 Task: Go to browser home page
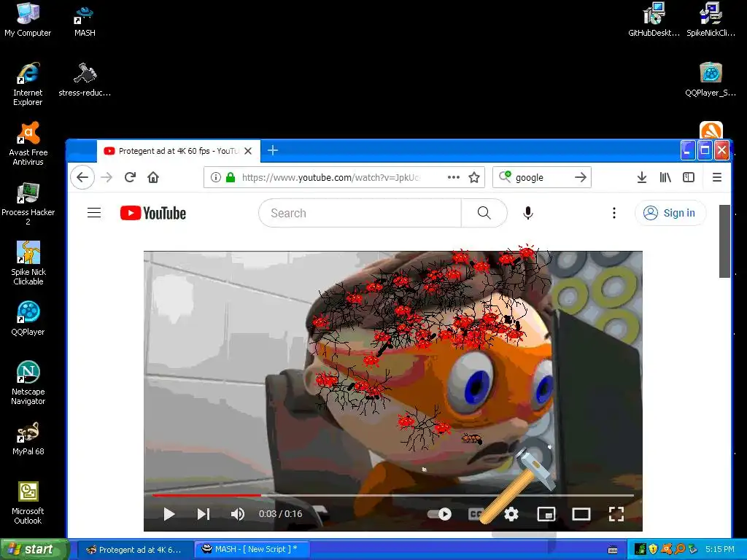(153, 178)
